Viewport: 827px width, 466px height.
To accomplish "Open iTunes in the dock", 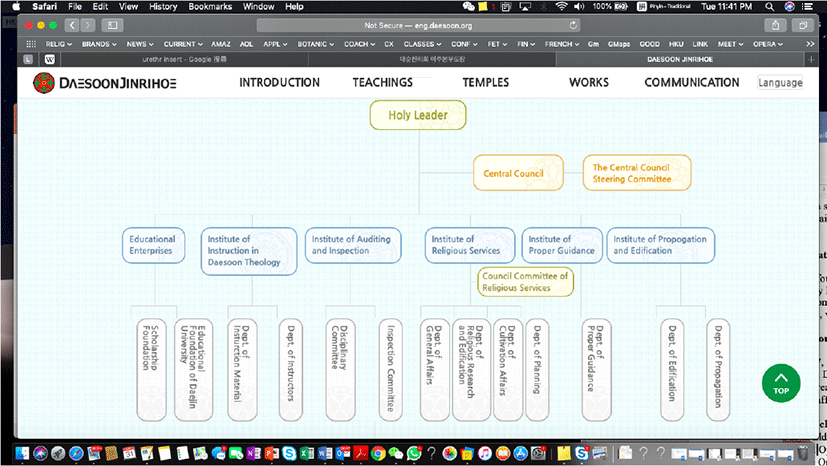I will (485, 453).
